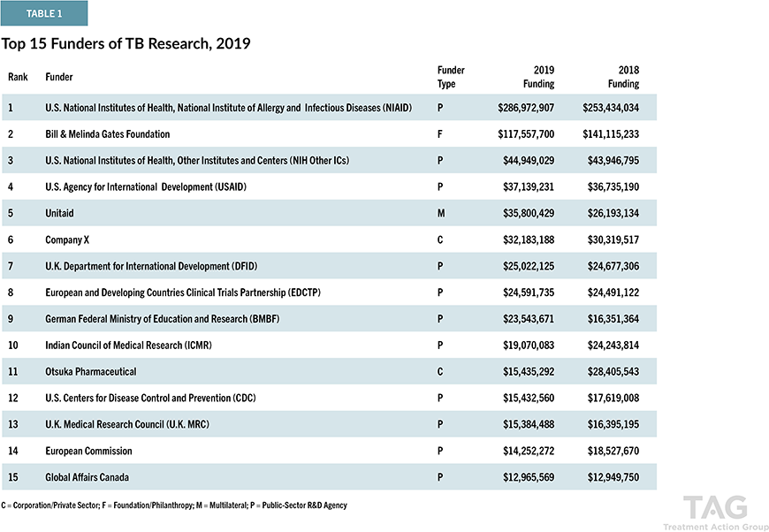Viewport: 769px width, 532px height.
Task: Click rank number 15
Action: point(12,477)
